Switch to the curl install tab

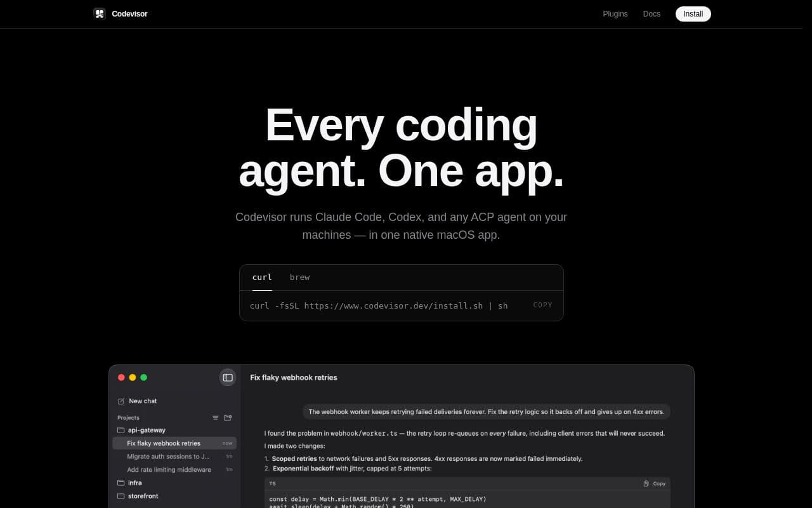262,277
